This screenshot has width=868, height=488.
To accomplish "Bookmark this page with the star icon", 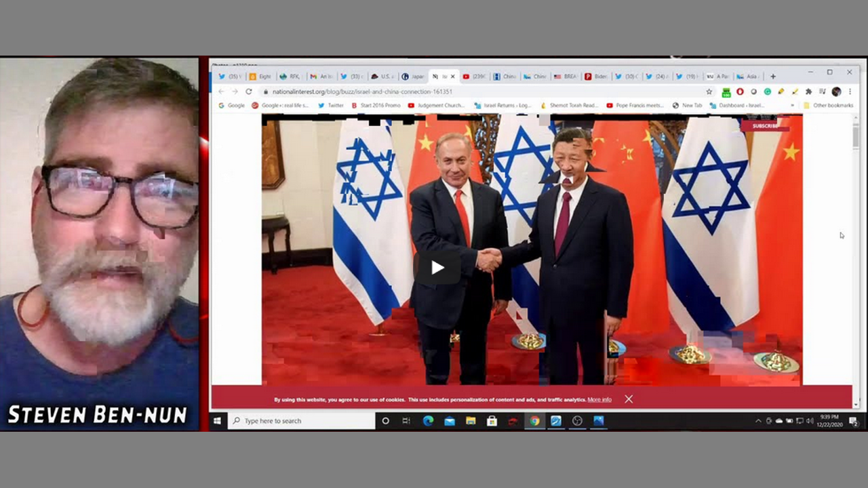I will point(709,91).
